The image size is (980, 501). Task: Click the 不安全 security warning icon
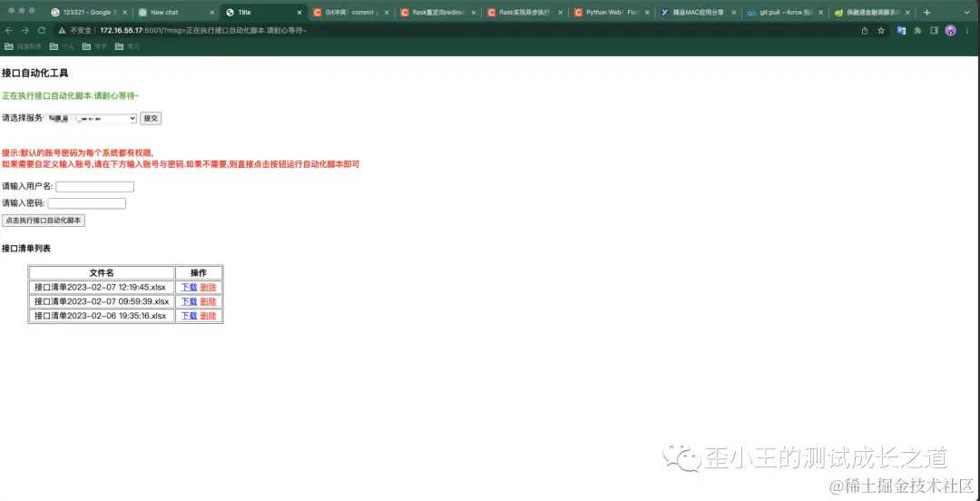coord(62,30)
